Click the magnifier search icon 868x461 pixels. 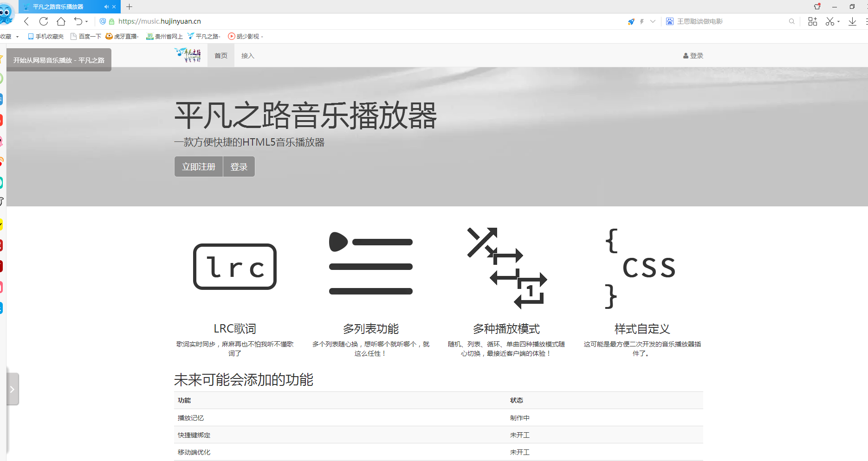(x=791, y=21)
